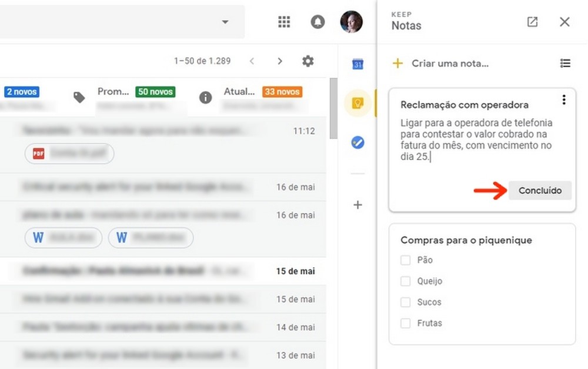The height and width of the screenshot is (369, 588).
Task: Edit the Reclamação com operadora title
Action: pos(465,105)
